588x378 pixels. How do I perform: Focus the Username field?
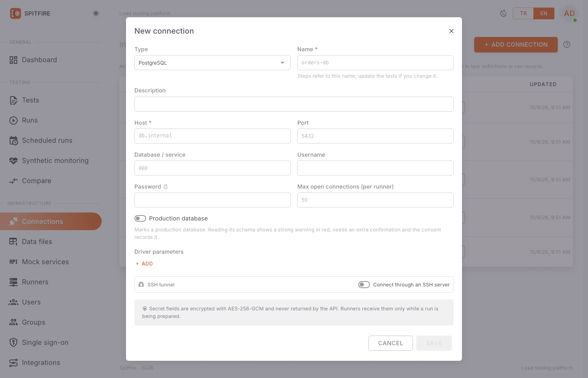tap(375, 168)
